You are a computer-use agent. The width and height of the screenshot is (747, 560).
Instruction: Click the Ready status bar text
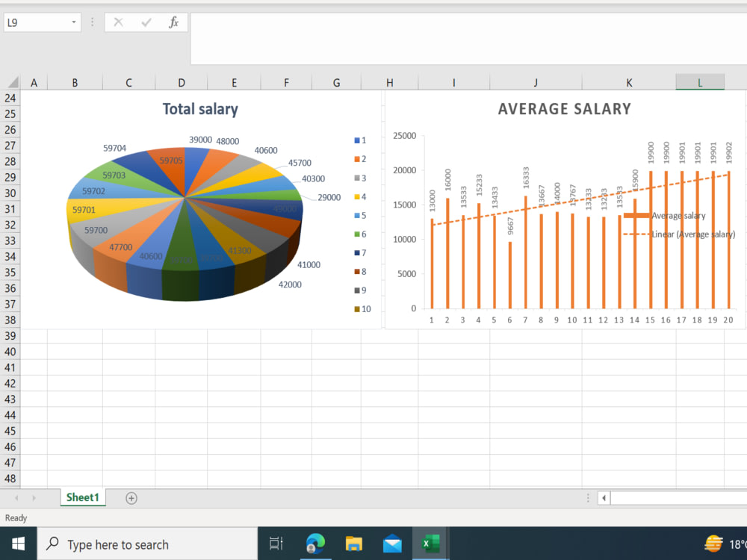(16, 517)
